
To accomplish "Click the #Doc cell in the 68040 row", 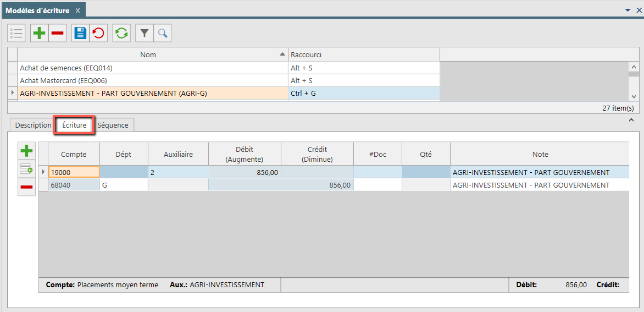I will tap(378, 185).
